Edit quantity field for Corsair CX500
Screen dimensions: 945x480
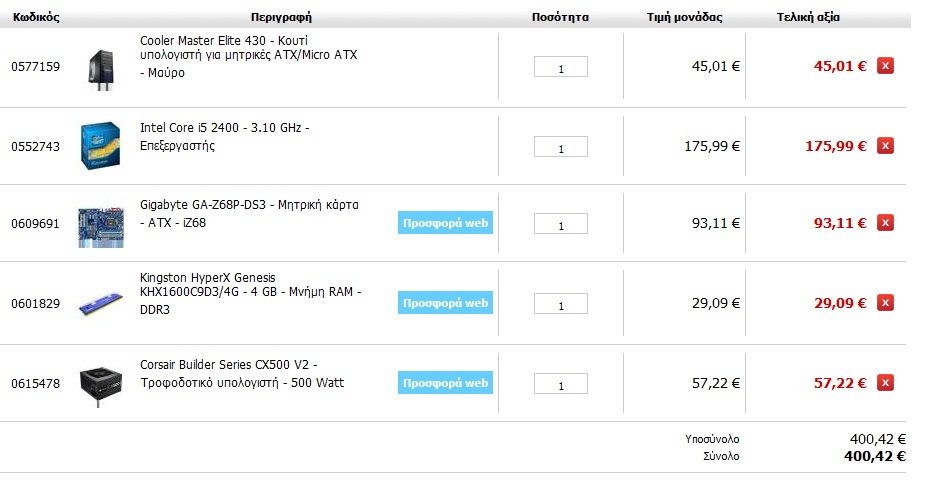coord(560,384)
